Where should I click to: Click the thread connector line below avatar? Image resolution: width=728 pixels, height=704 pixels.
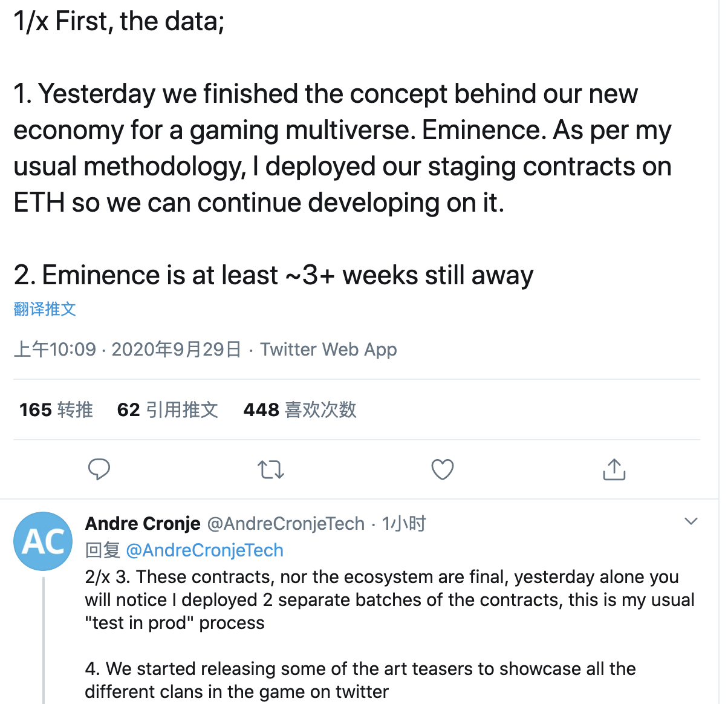click(x=44, y=641)
